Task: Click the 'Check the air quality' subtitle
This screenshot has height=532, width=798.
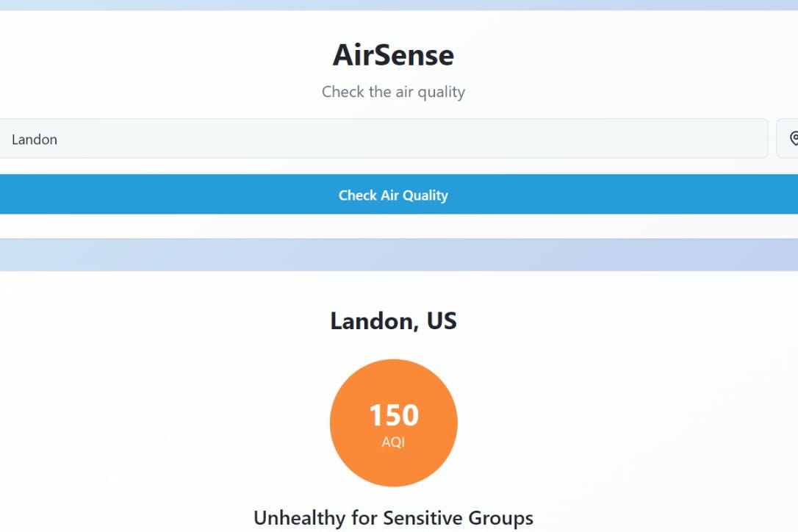Action: click(x=393, y=92)
